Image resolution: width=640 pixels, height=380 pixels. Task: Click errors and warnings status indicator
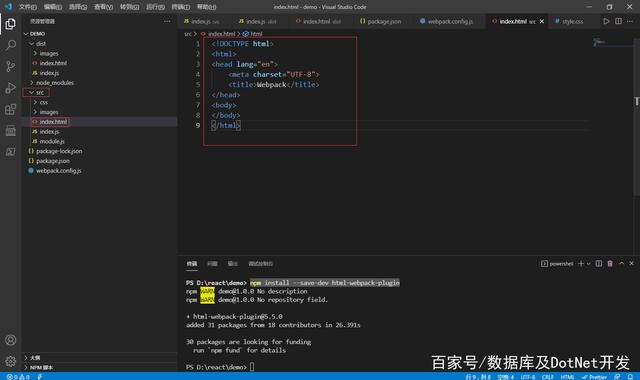[18, 377]
